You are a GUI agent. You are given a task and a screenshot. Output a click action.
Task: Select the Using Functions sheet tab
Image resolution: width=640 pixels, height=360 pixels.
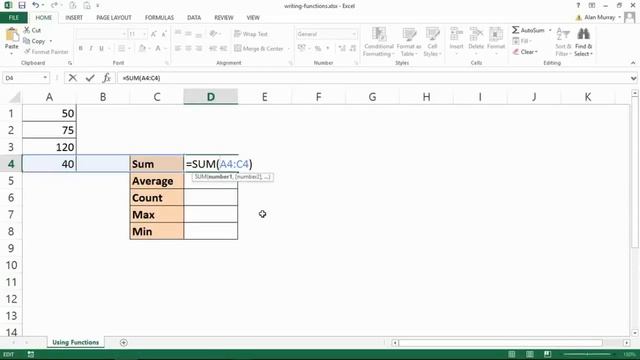[x=76, y=342]
